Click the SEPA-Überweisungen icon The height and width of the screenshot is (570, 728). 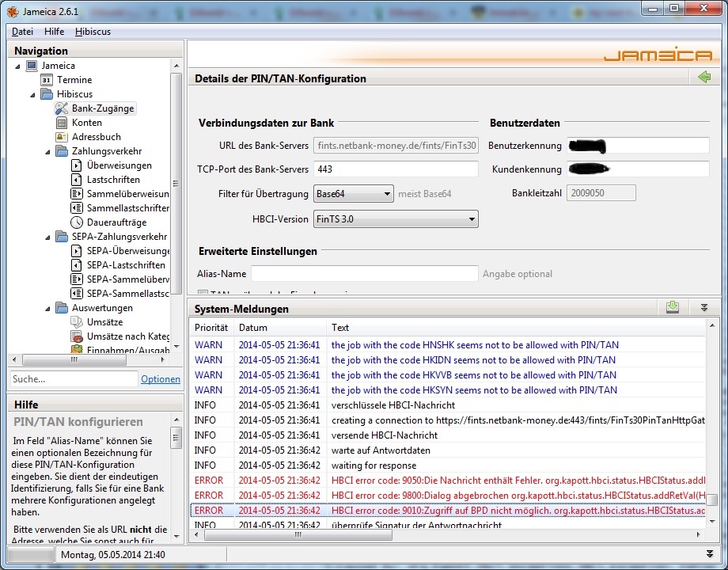[76, 251]
